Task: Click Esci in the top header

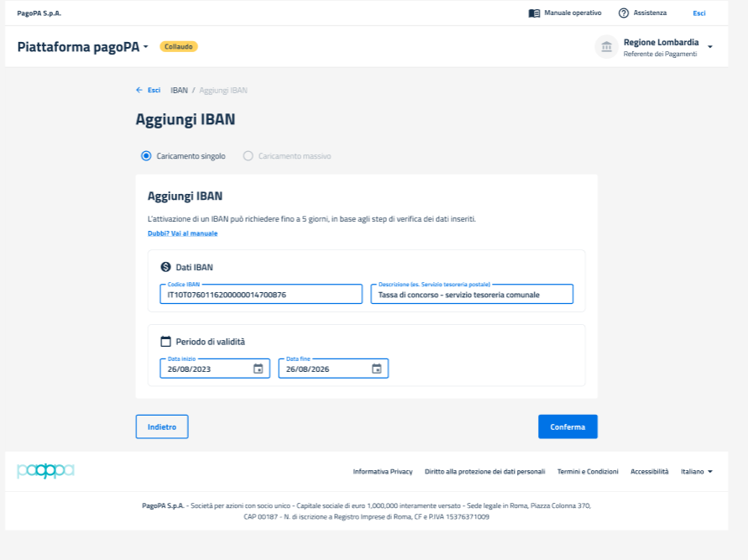Action: [x=698, y=13]
